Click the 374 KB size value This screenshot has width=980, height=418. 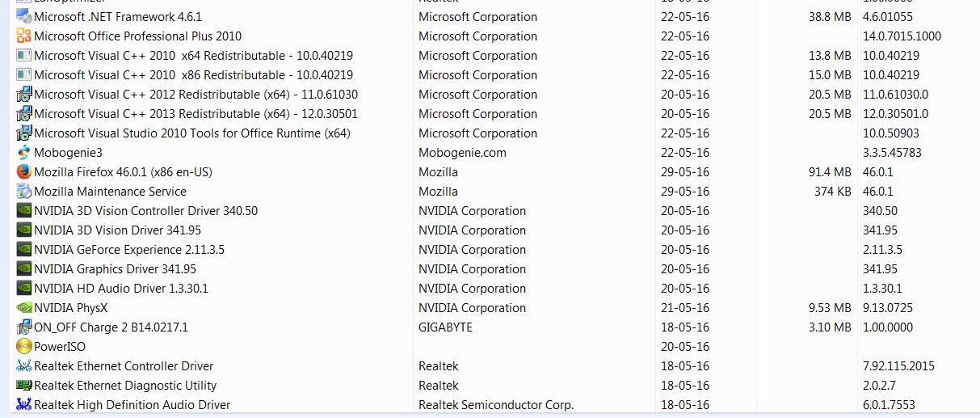[x=833, y=191]
